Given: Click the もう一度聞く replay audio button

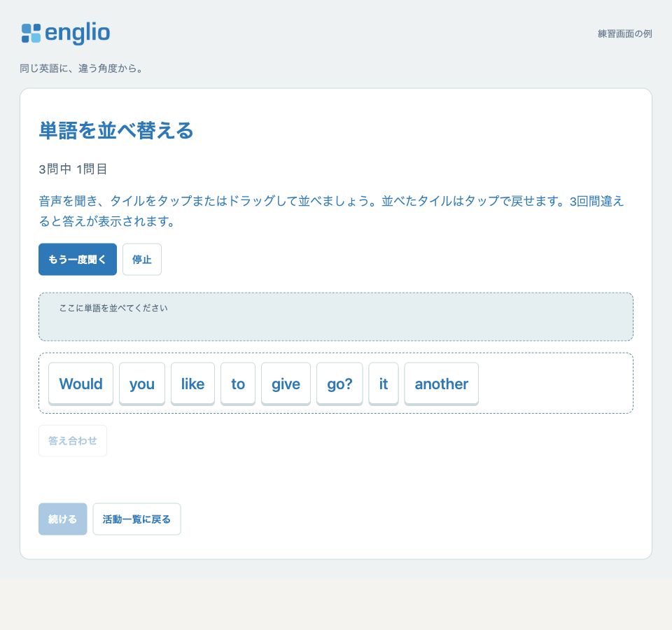Looking at the screenshot, I should (78, 259).
